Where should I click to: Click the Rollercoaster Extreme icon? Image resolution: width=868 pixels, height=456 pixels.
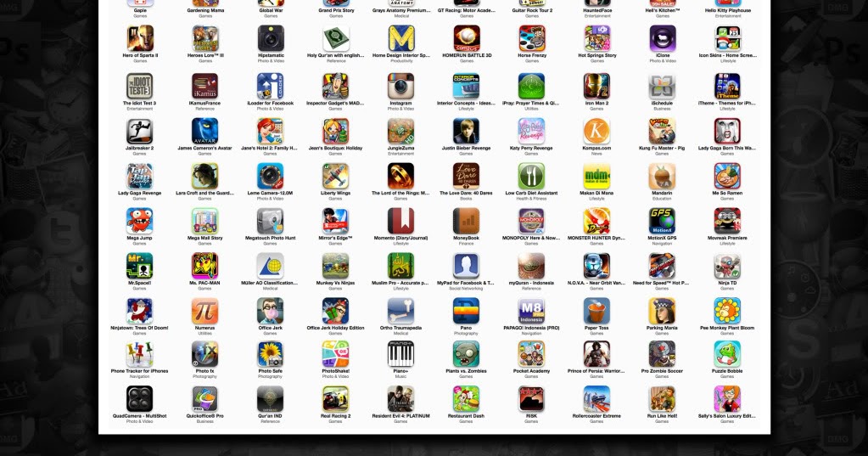click(596, 399)
